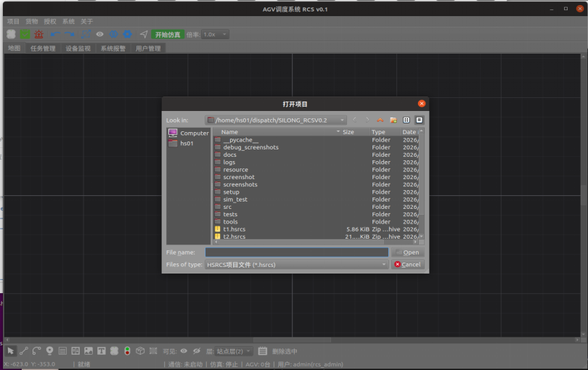
Task: Open the blue gear settings icon
Action: [x=128, y=35]
